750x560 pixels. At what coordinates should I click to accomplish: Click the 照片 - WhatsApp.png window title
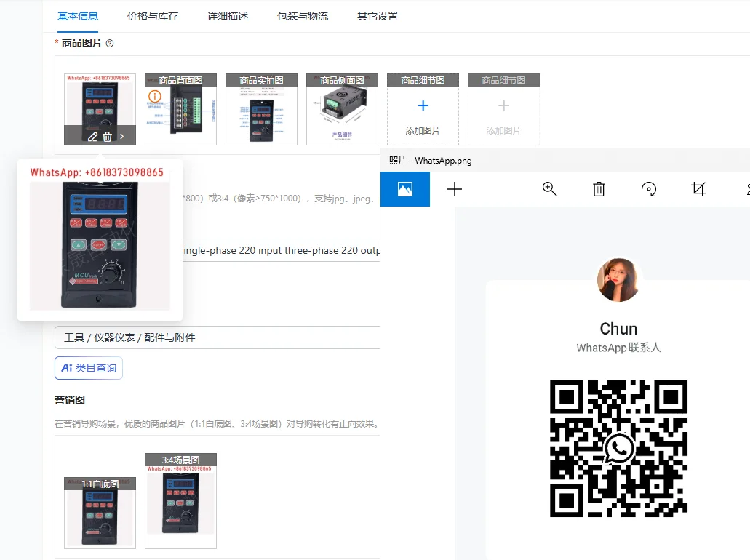tap(431, 161)
